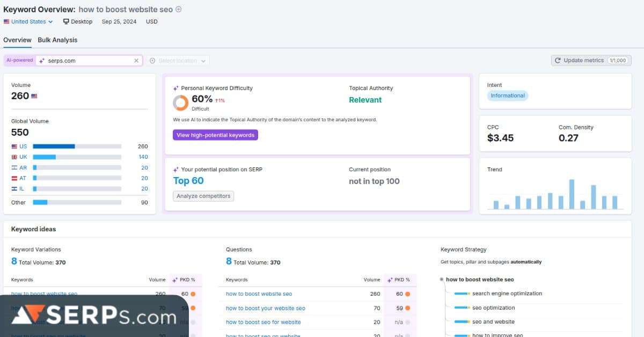Screen dimensions: 644x337
Task: Click the AR flag in the Global Volume list
Action: click(x=14, y=168)
